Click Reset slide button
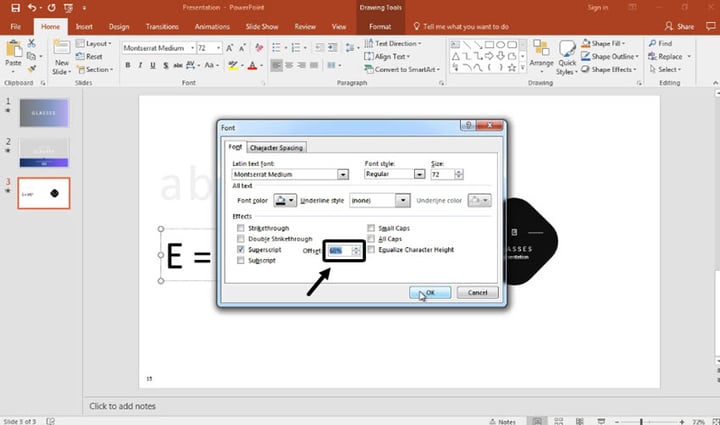The height and width of the screenshot is (425, 720). pyautogui.click(x=89, y=56)
